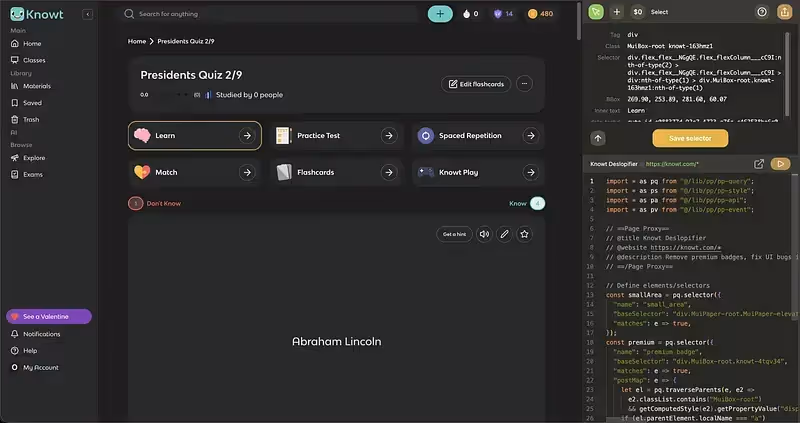
Task: Click the orange share export icon
Action: pyautogui.click(x=785, y=12)
